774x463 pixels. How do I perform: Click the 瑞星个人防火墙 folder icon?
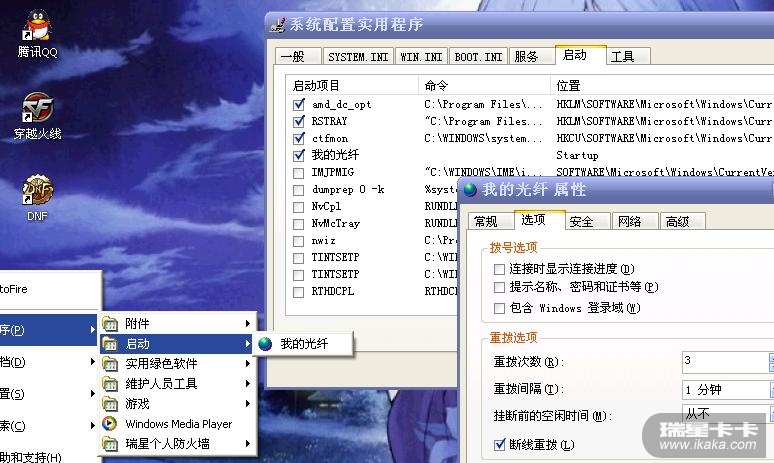(x=110, y=444)
